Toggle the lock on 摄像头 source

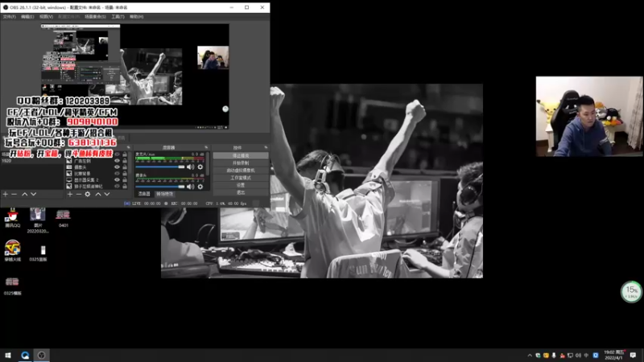tap(125, 167)
